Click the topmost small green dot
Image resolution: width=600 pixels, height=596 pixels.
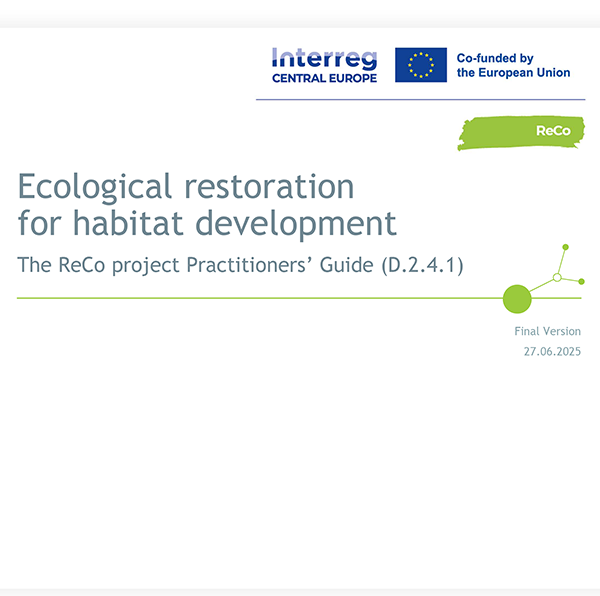click(565, 246)
